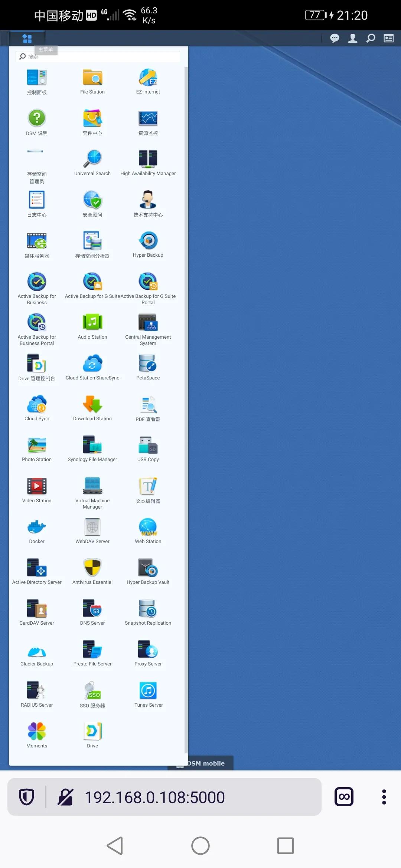Open Hyper Backup Vault
Image resolution: width=401 pixels, height=868 pixels.
tap(148, 572)
